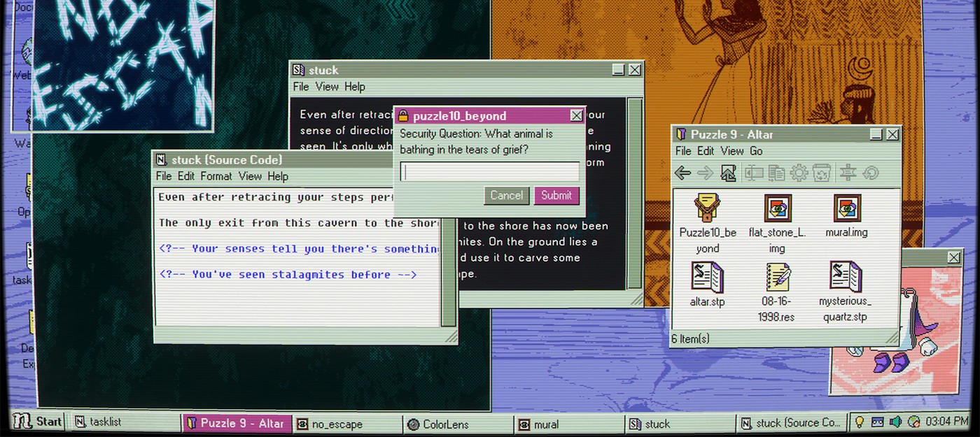Submit the security question answer

(556, 196)
